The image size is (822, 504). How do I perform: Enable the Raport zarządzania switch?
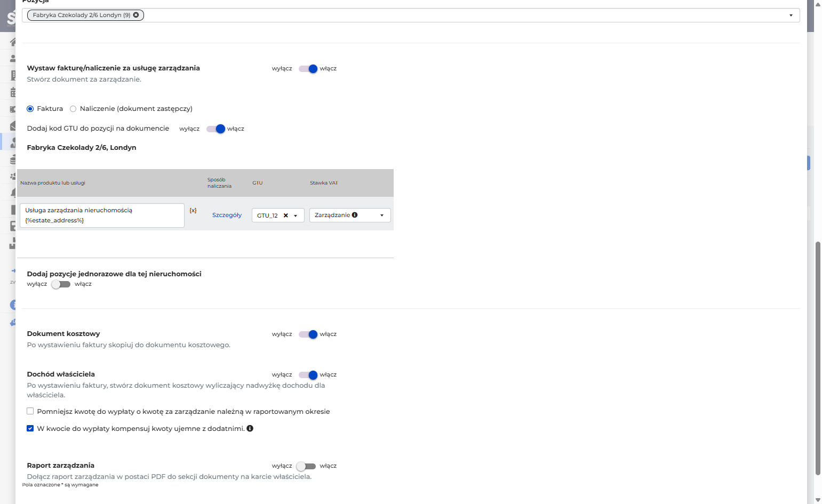(306, 466)
